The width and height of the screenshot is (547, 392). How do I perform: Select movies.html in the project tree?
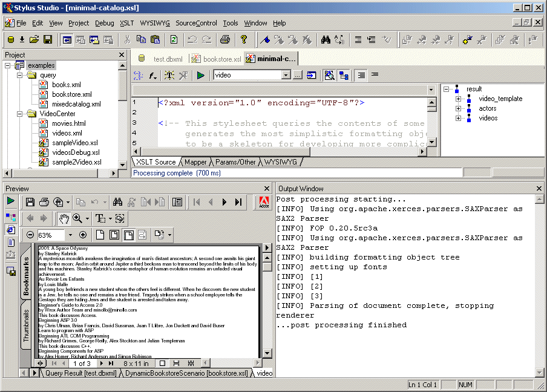click(x=68, y=123)
